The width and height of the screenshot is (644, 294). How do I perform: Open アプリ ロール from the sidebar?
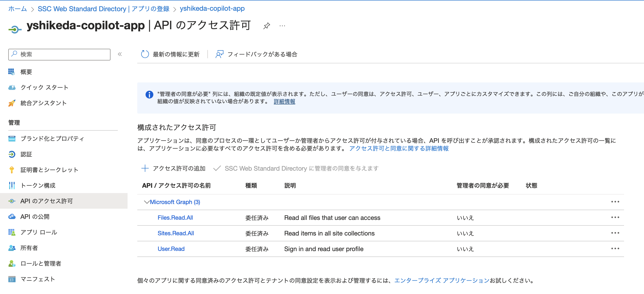click(x=38, y=232)
